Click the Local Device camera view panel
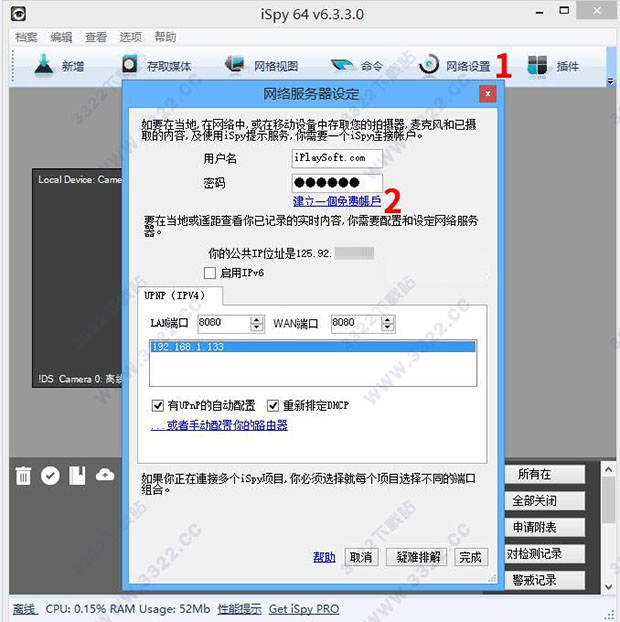 click(77, 278)
